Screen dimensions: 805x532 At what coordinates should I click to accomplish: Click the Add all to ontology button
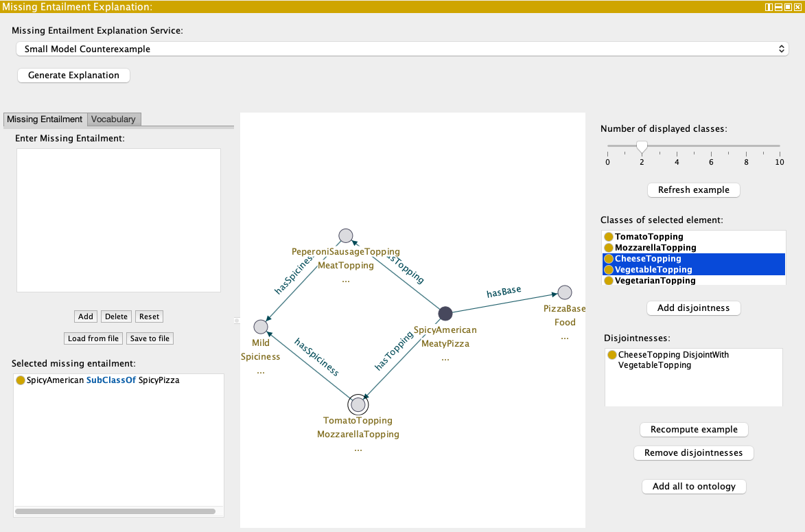point(693,487)
